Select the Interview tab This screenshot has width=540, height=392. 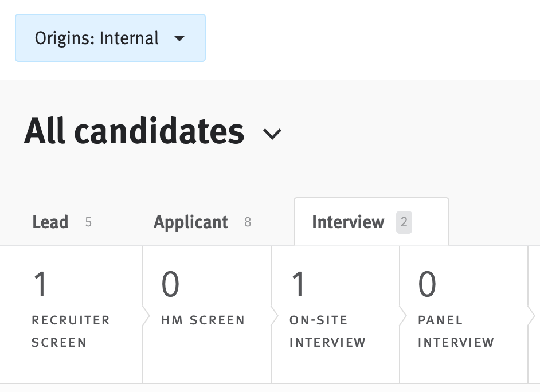coord(348,222)
